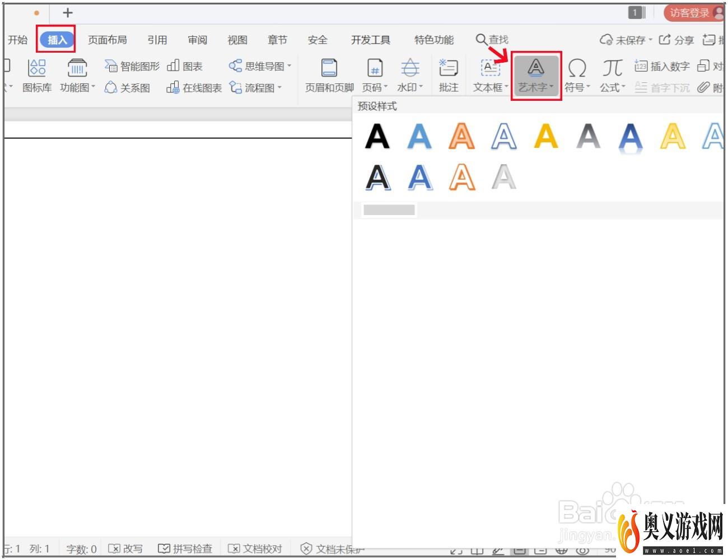Expand the 文本框 dropdown arrow
Screen dimensions: 728x560
pyautogui.click(x=506, y=87)
